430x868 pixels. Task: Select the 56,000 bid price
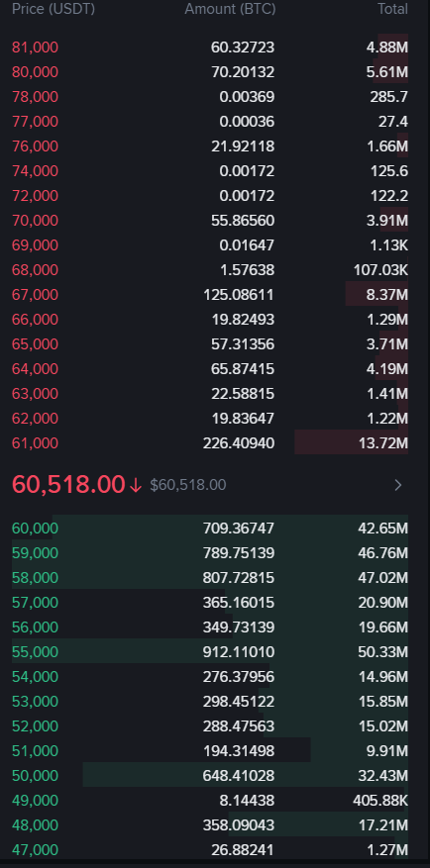[35, 627]
